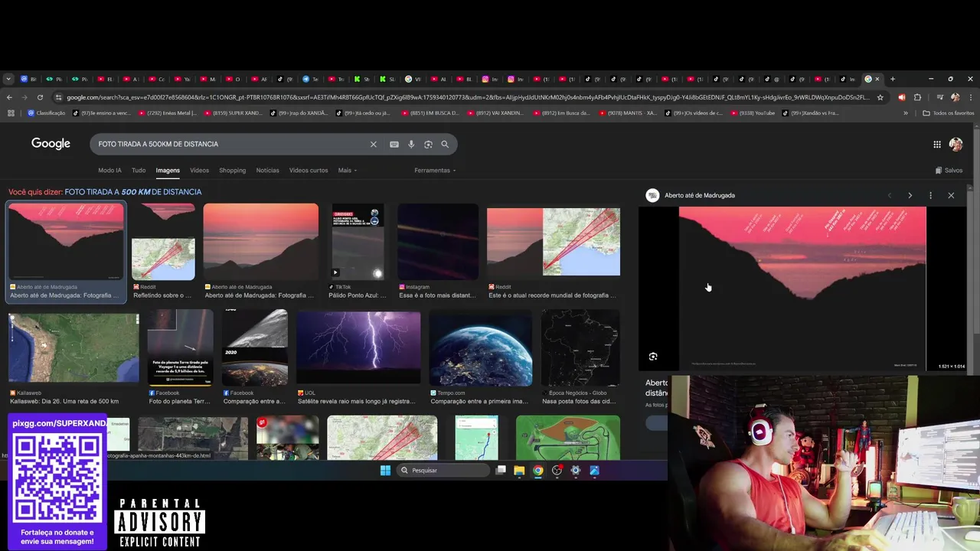Click the Google logo
The height and width of the screenshot is (551, 980).
[x=51, y=144]
